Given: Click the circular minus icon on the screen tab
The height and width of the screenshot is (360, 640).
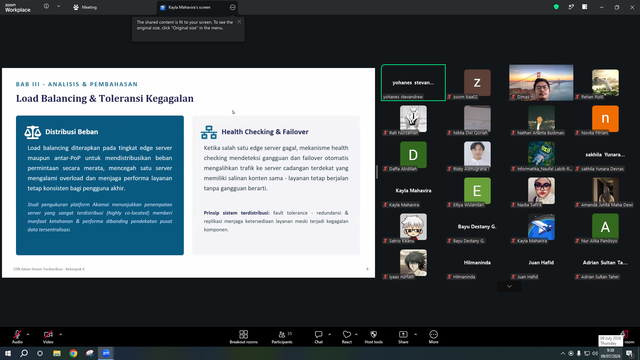Looking at the screenshot, I should [232, 7].
